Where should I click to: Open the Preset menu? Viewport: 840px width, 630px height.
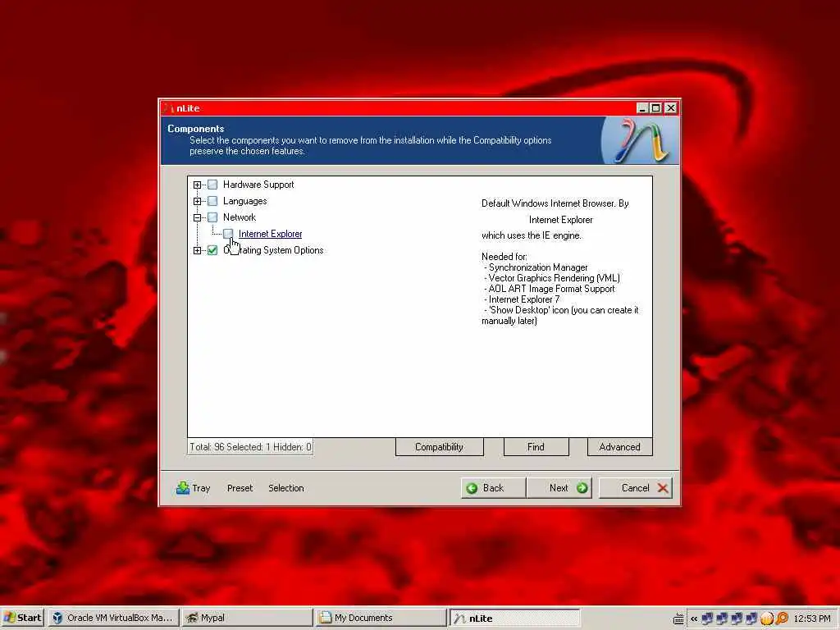pos(240,488)
